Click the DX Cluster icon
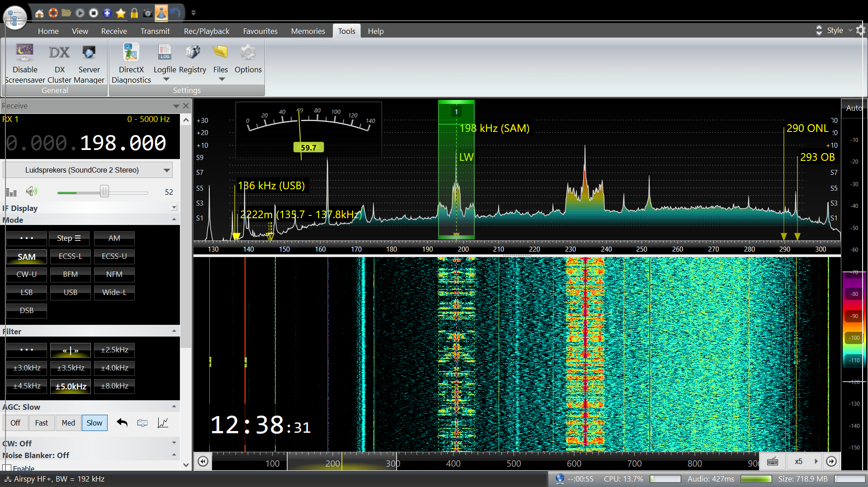Screen dimensions: 868x487 coord(59,53)
